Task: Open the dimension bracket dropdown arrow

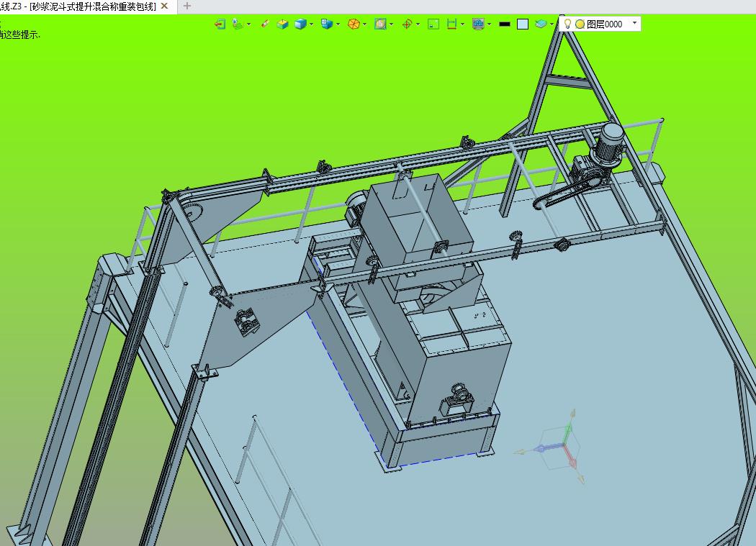Action: pyautogui.click(x=463, y=24)
